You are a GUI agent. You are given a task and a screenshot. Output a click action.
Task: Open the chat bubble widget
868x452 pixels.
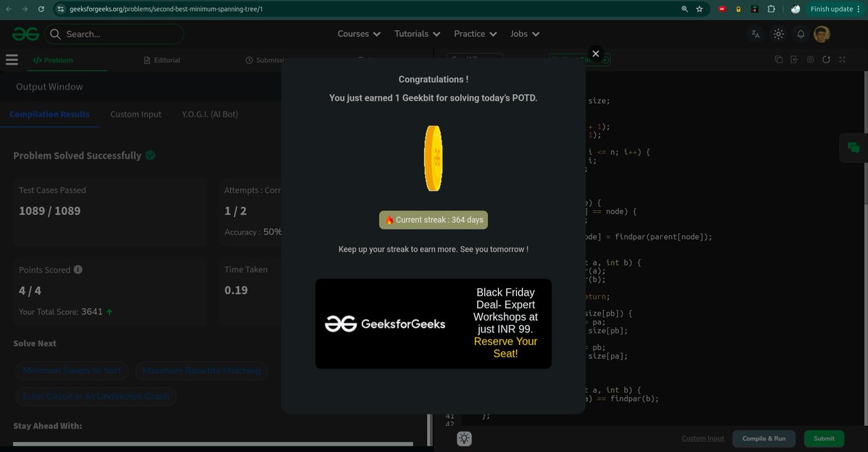pyautogui.click(x=854, y=147)
